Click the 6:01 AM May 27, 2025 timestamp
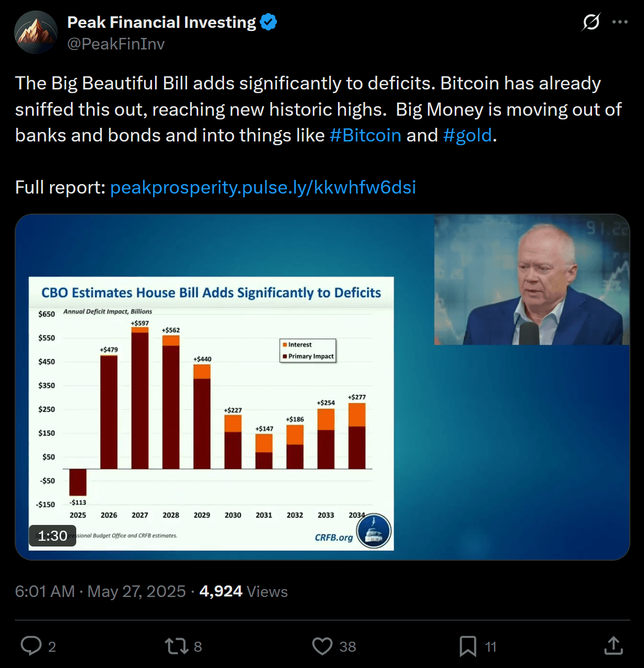The height and width of the screenshot is (668, 644). click(x=100, y=592)
